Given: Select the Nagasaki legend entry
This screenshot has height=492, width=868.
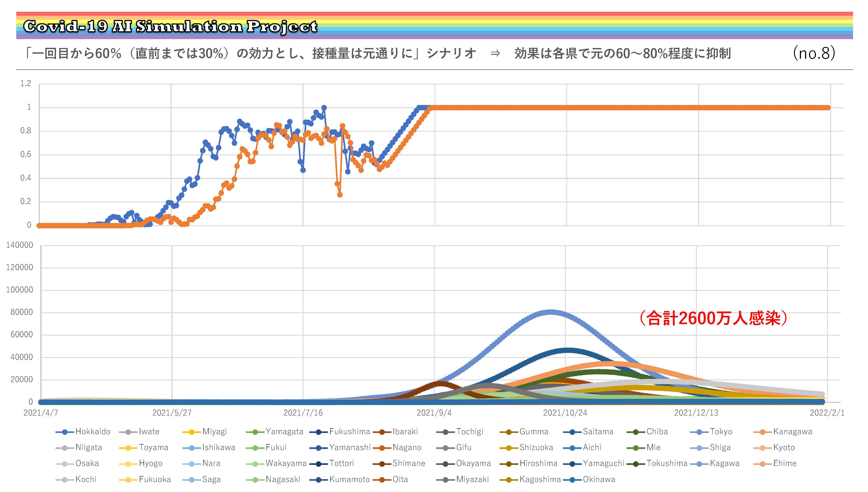Looking at the screenshot, I should [x=273, y=479].
